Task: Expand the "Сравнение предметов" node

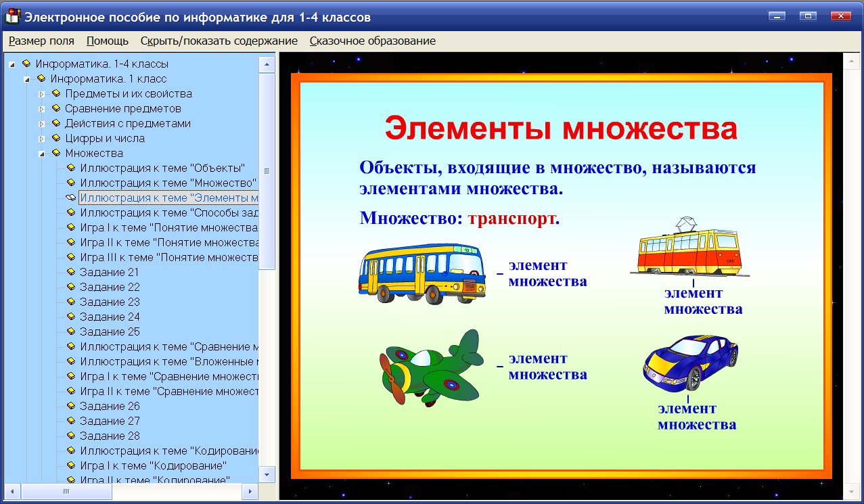Action: [43, 108]
